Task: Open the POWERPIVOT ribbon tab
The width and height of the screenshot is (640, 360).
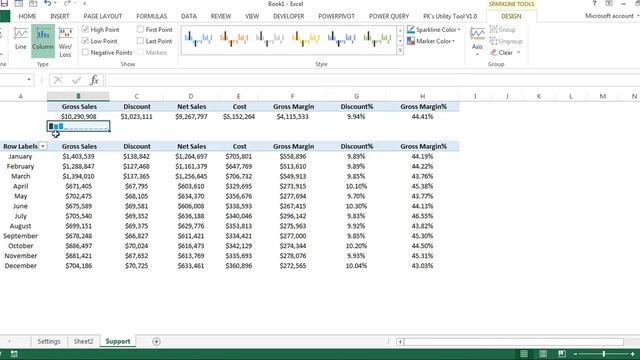Action: (x=336, y=16)
